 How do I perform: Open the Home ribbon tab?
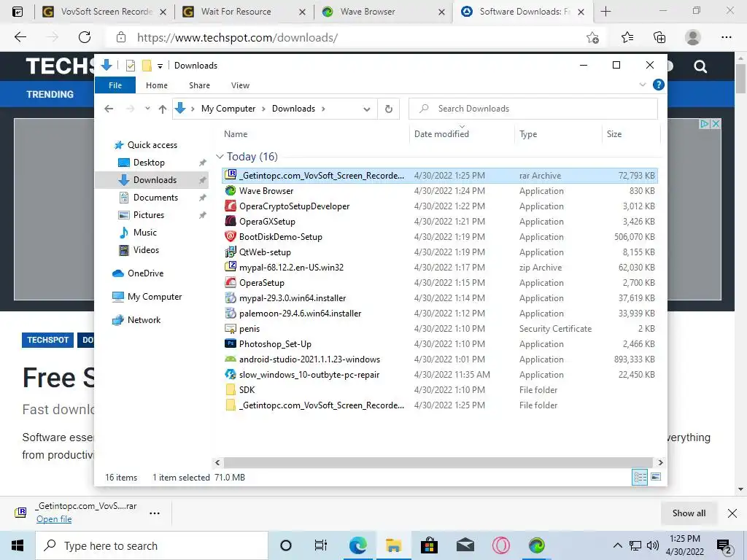coord(157,85)
